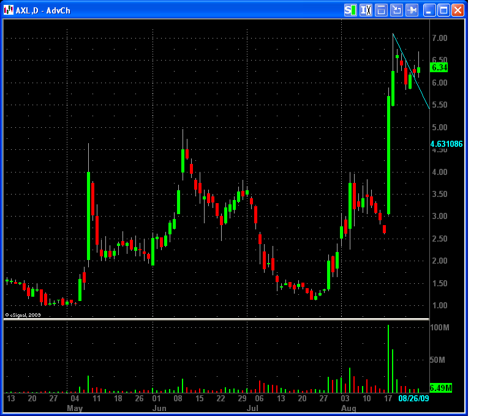Click the green S symbol link button
Image resolution: width=490 pixels, height=416 pixels.
(350, 10)
